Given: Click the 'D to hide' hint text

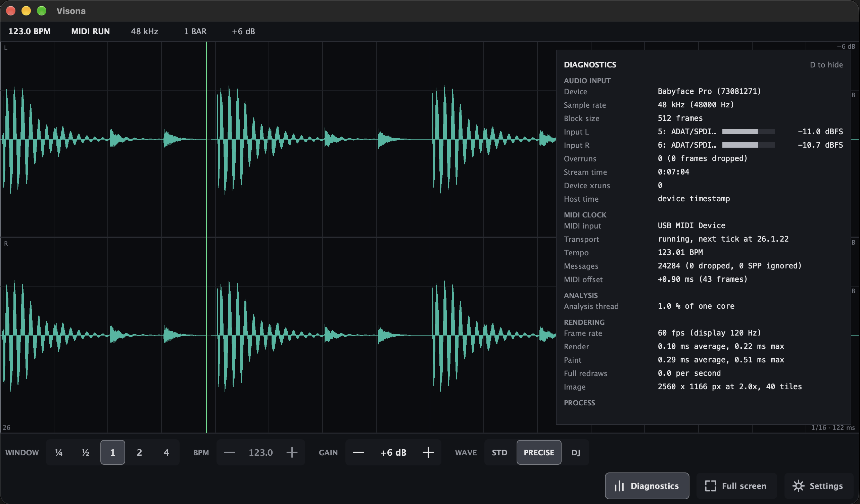Looking at the screenshot, I should [x=826, y=65].
